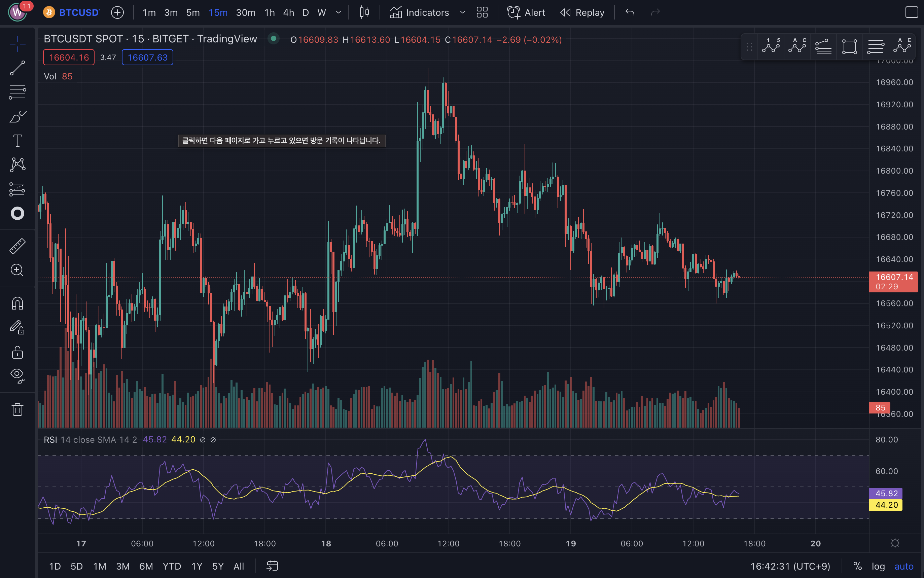Open the timezone 16:42:31 (UTC+9) menu
Image resolution: width=924 pixels, height=578 pixels.
(790, 566)
